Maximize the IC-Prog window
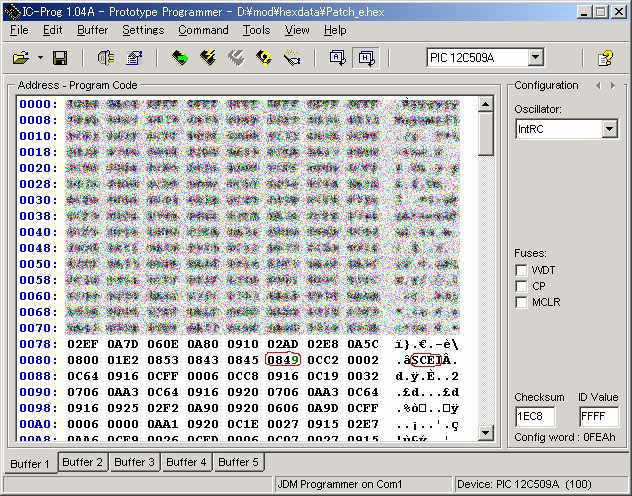The height and width of the screenshot is (496, 632). (601, 12)
